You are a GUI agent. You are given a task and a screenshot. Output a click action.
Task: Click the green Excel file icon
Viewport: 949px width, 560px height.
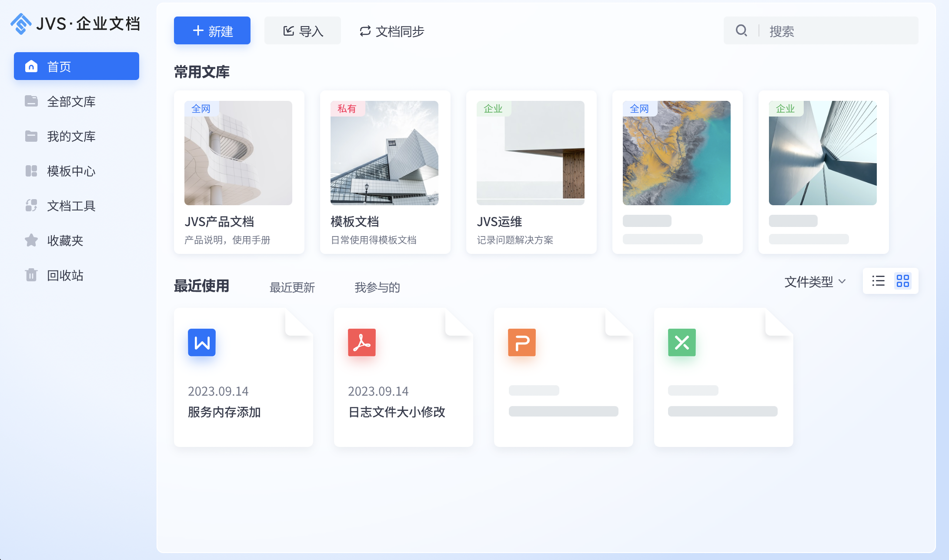point(682,342)
